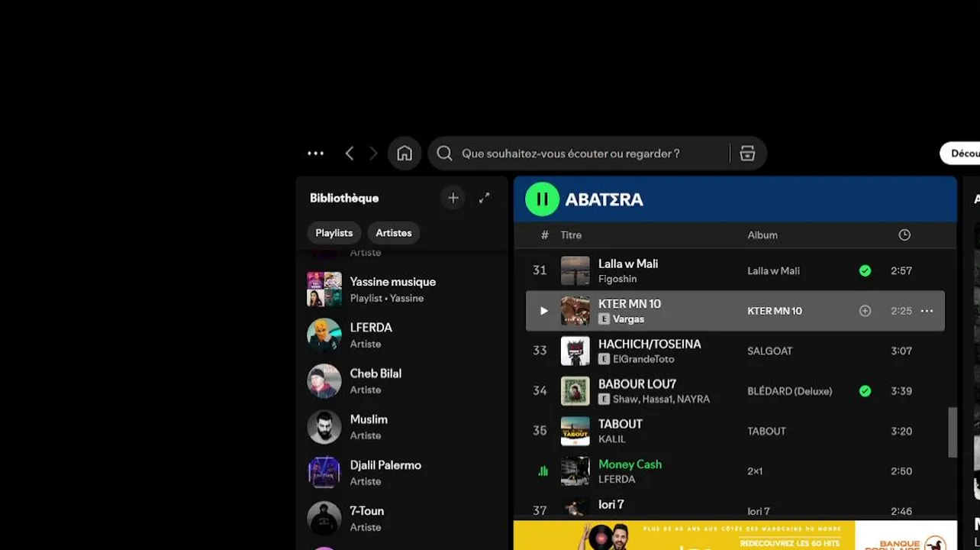
Task: Open album Lalla w Mali link
Action: [773, 271]
